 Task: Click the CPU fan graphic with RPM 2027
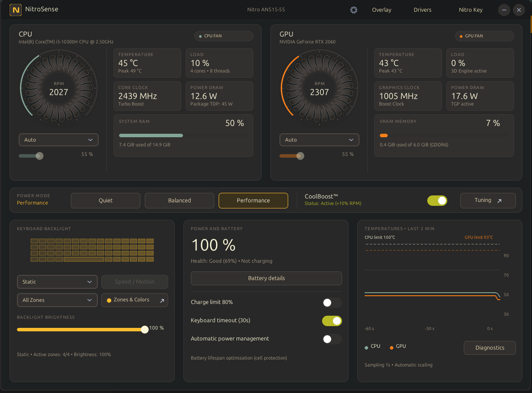[59, 88]
